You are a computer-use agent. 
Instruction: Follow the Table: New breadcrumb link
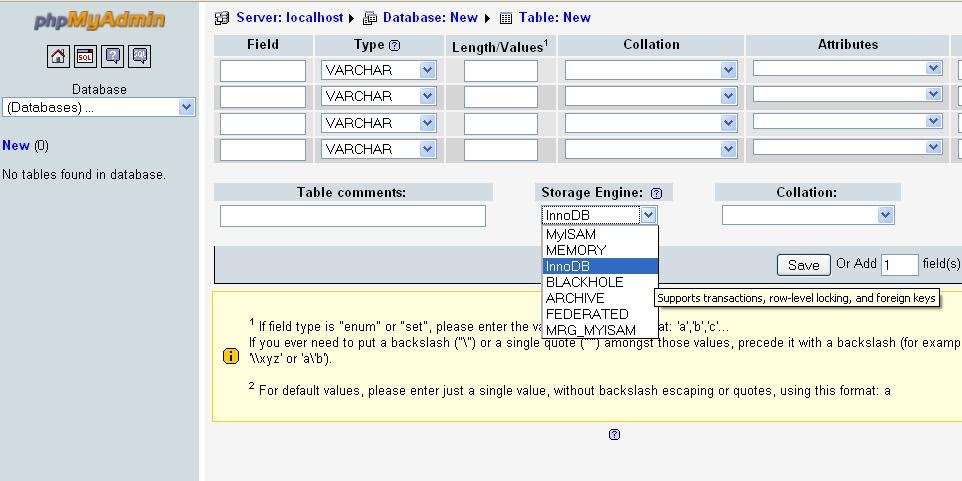555,18
